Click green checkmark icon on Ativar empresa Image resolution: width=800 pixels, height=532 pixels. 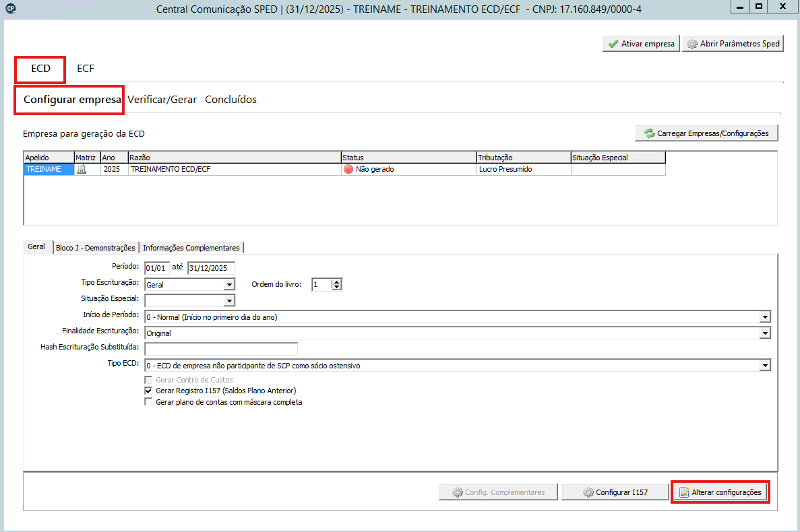[x=613, y=44]
